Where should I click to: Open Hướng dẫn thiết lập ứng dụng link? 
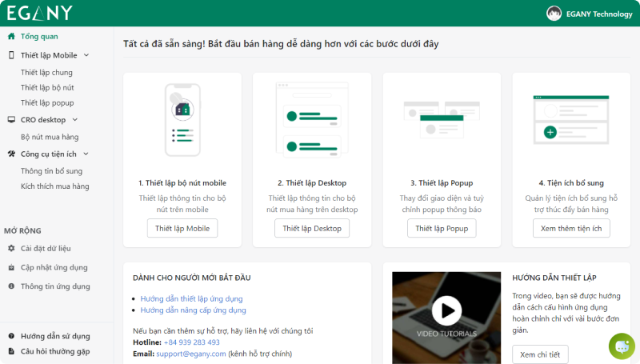click(x=191, y=298)
